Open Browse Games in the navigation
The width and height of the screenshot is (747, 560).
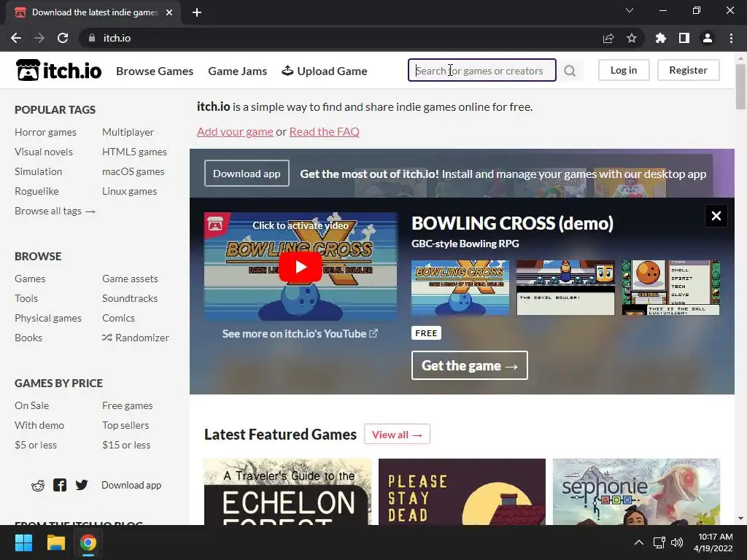pyautogui.click(x=155, y=71)
